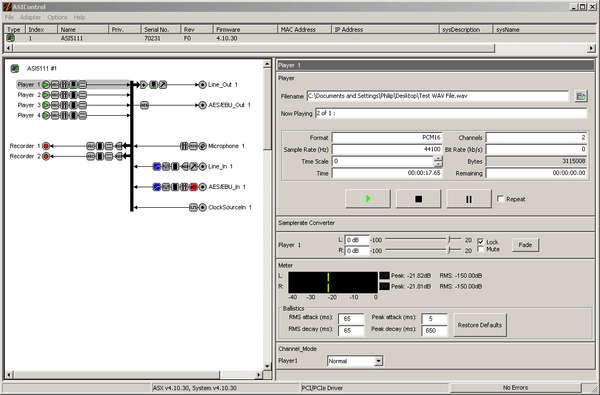This screenshot has height=395, width=600.
Task: Click the ClockSourceIn 1 node icon
Action: [x=202, y=207]
